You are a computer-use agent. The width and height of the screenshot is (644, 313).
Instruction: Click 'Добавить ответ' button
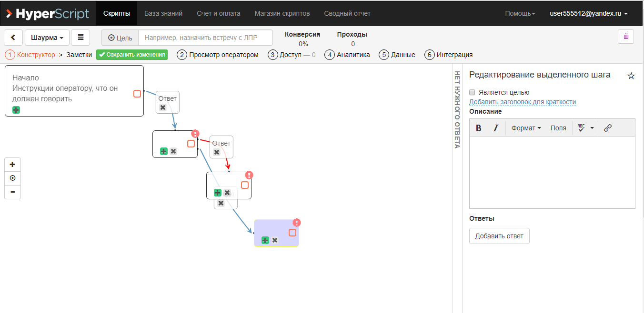pos(499,236)
